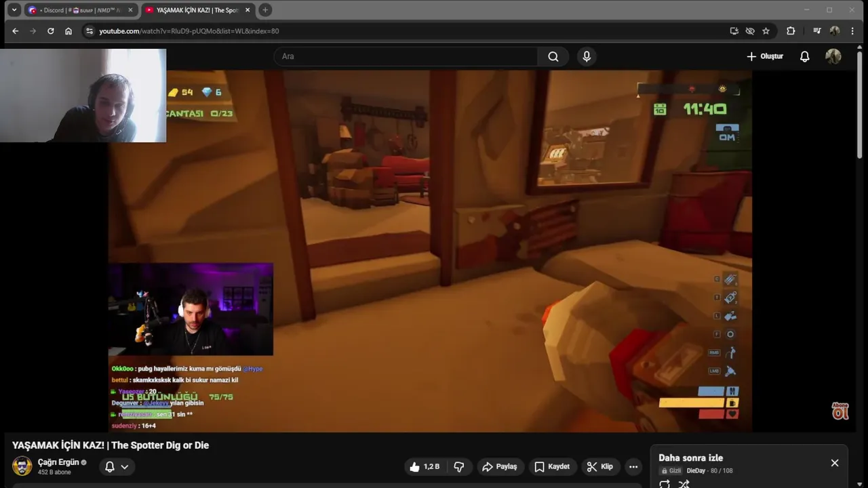Click the address bar URL
Screen dimensions: 868x488
pos(189,30)
